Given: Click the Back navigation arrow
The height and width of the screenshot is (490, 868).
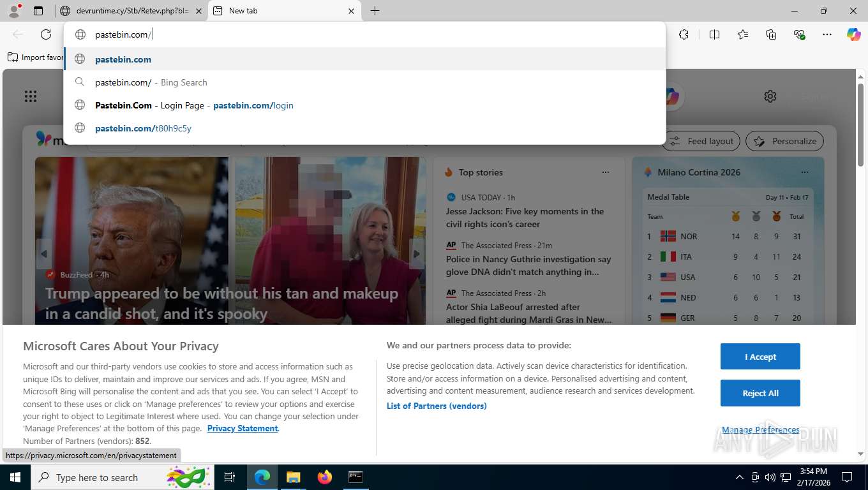Looking at the screenshot, I should pyautogui.click(x=18, y=34).
